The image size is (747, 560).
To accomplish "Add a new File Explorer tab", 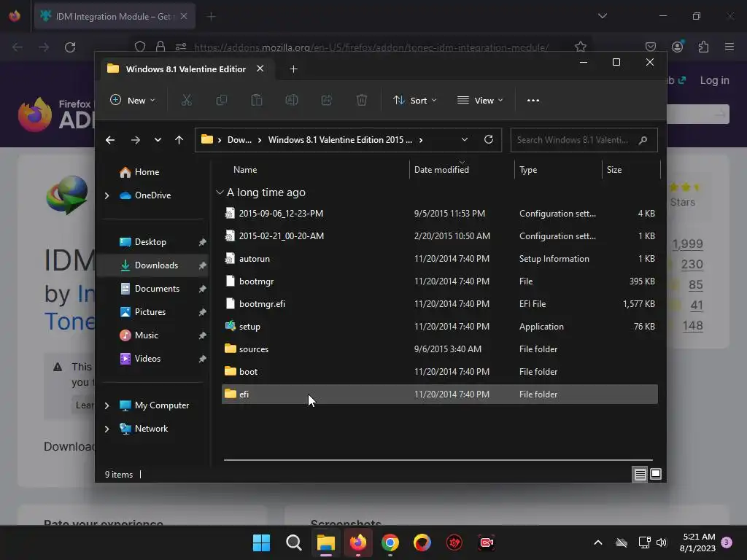I will pyautogui.click(x=293, y=69).
